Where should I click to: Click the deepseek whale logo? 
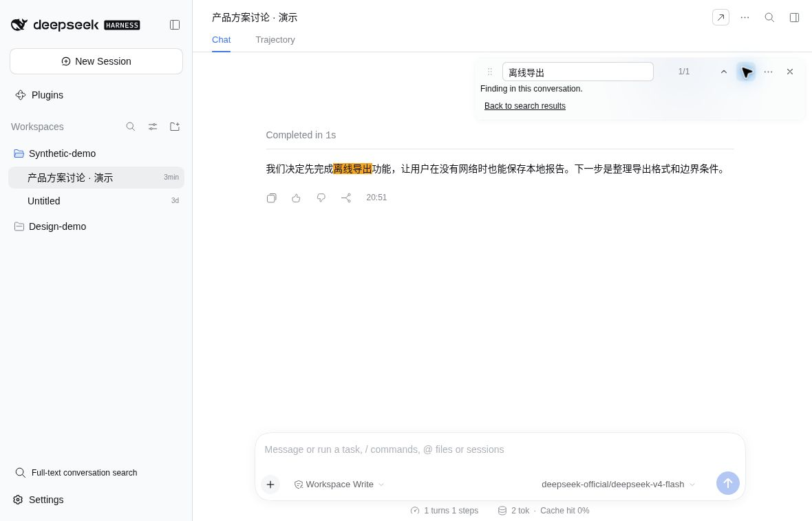[19, 24]
